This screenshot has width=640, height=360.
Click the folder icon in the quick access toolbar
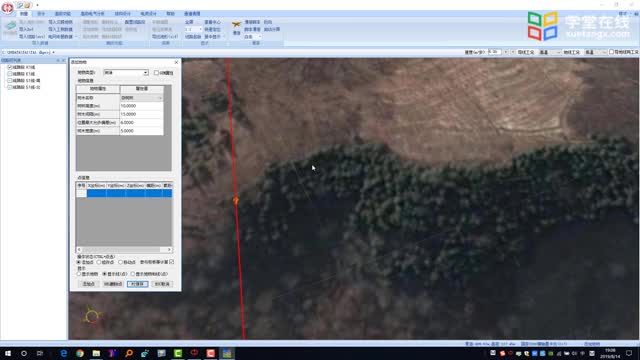tap(27, 5)
